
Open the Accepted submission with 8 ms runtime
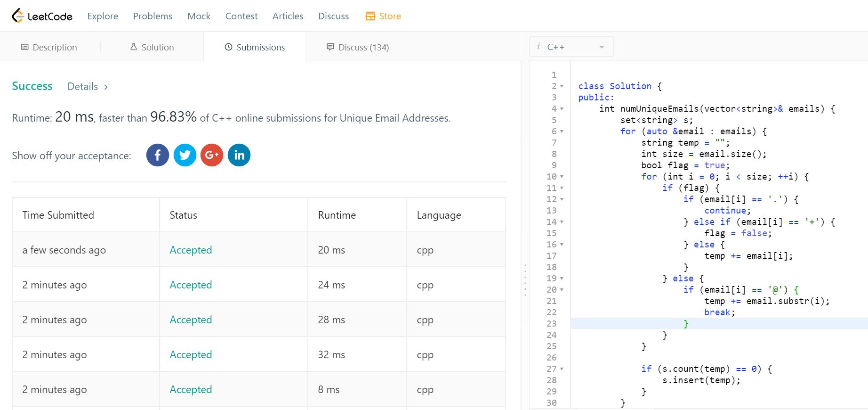pos(191,390)
